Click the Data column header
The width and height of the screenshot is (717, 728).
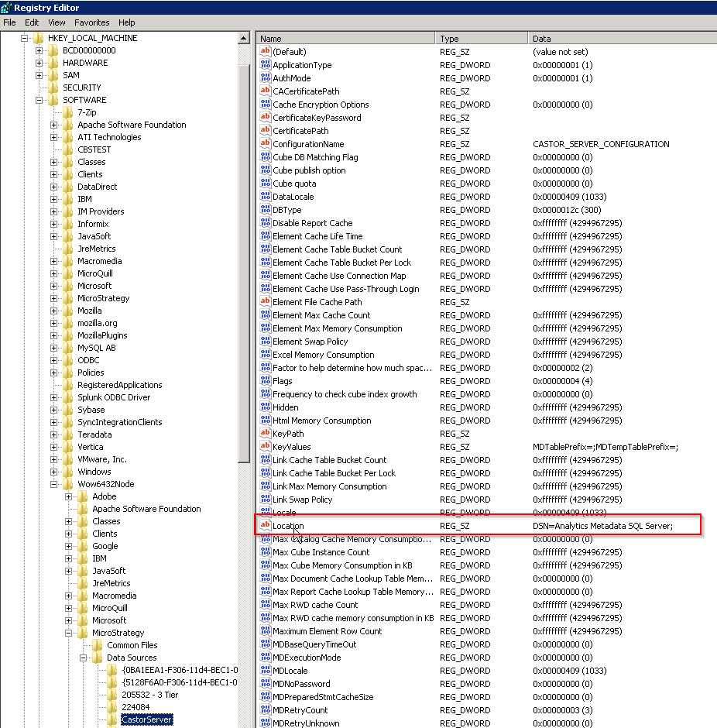(x=619, y=38)
